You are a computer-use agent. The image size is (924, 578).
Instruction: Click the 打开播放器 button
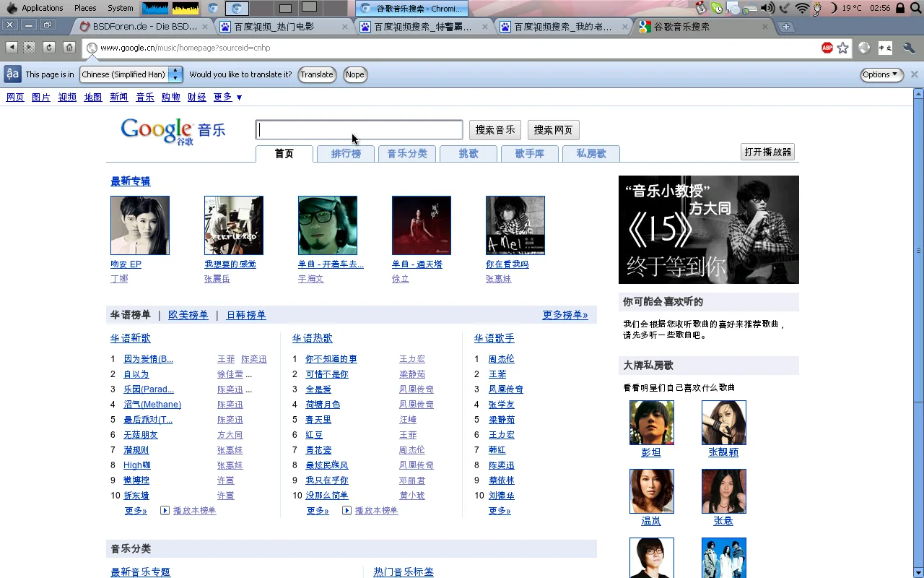[x=768, y=152]
